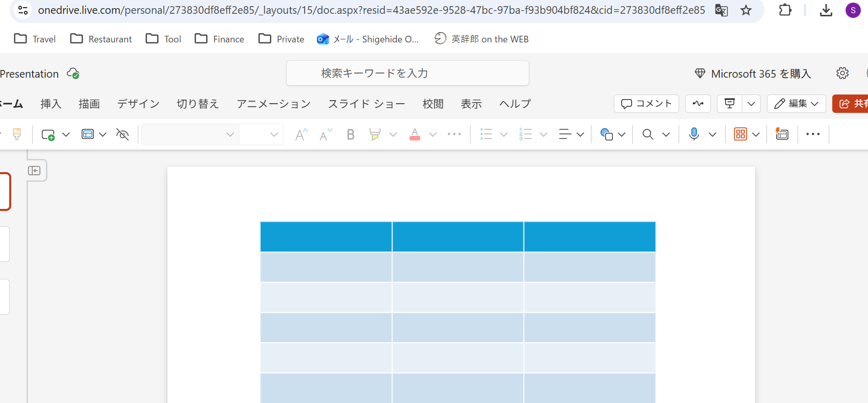Toggle bulleted list
The width and height of the screenshot is (868, 403).
coord(486,134)
